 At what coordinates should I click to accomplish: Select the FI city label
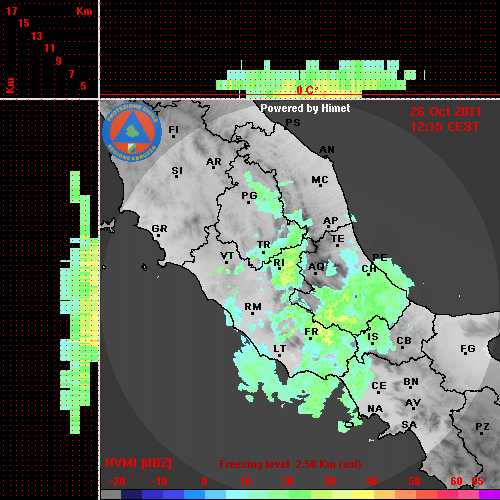(173, 129)
